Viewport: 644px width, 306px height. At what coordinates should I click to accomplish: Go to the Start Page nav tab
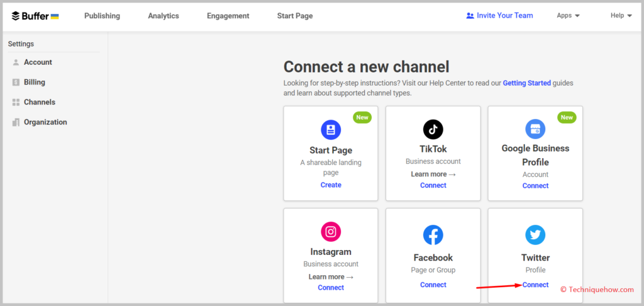295,16
